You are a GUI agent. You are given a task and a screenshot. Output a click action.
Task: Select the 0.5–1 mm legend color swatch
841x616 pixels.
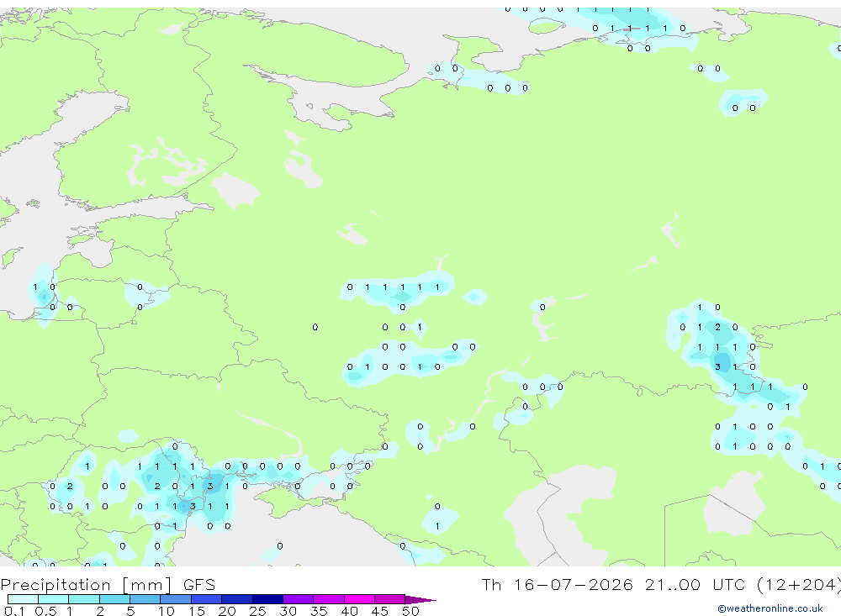54,599
